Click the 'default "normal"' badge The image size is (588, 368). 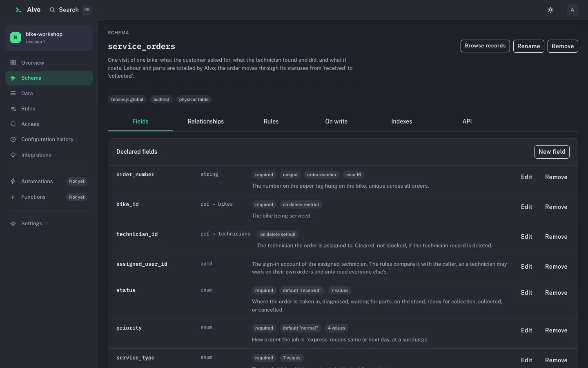[300, 328]
